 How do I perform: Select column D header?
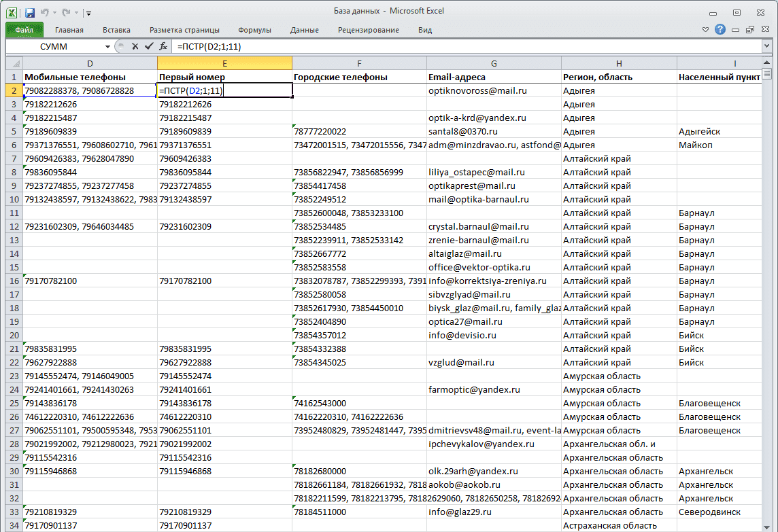pos(90,63)
